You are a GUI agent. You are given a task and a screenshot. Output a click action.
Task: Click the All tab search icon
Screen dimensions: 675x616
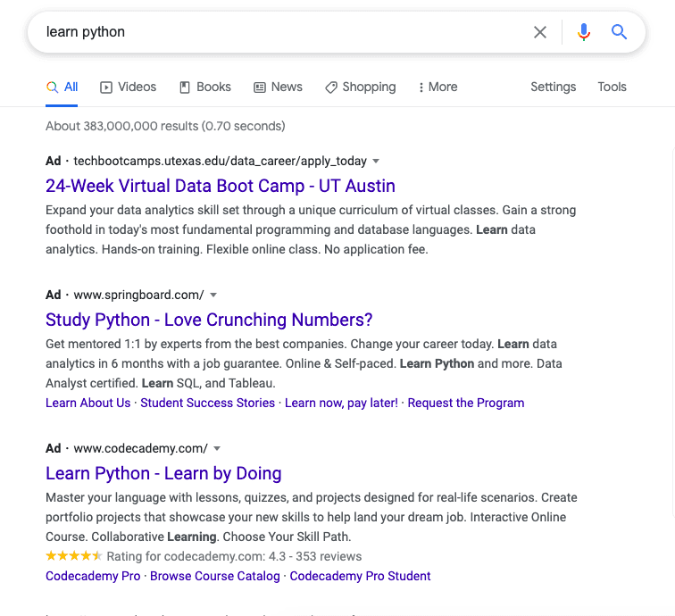coord(52,87)
